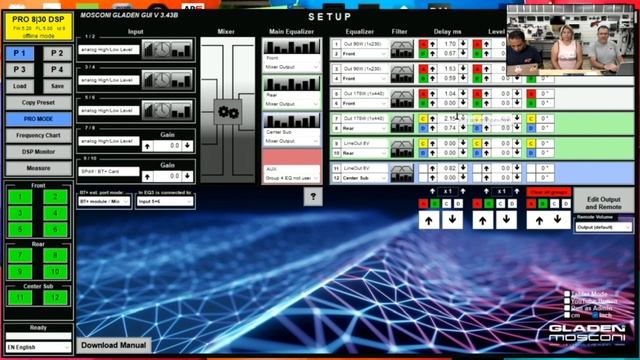Increase channel 7 delay with up arrow

[432, 119]
